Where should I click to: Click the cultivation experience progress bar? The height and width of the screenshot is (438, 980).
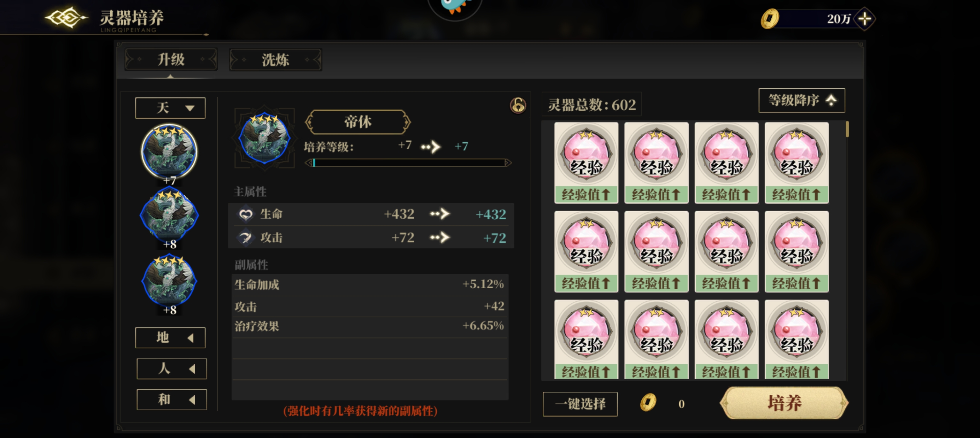click(408, 163)
